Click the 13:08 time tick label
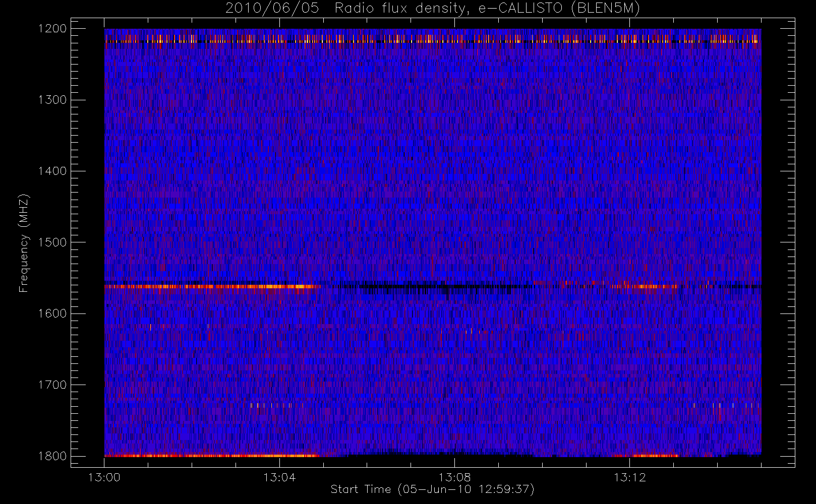The height and width of the screenshot is (504, 816). pos(454,477)
